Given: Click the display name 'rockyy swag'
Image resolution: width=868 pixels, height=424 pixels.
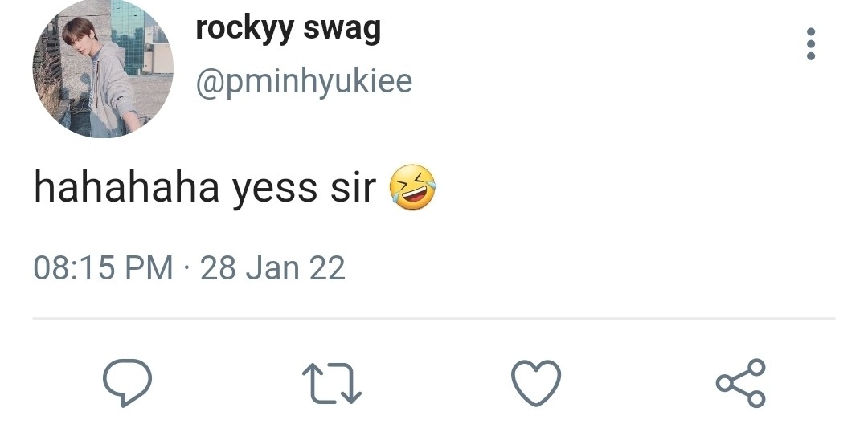Looking at the screenshot, I should click(288, 29).
